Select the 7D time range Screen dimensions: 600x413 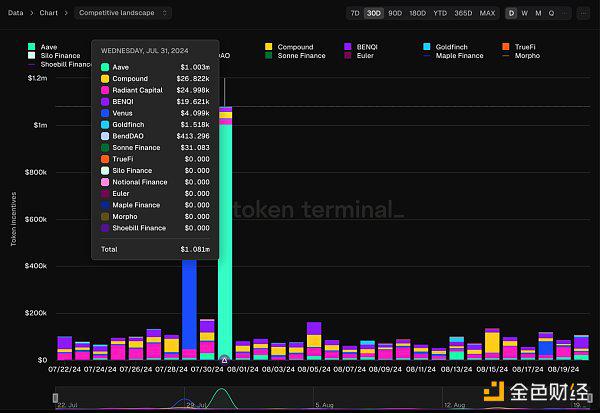click(355, 13)
